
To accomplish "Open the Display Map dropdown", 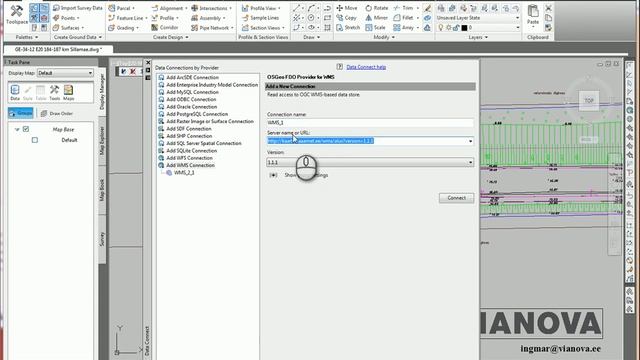I will click(65, 73).
